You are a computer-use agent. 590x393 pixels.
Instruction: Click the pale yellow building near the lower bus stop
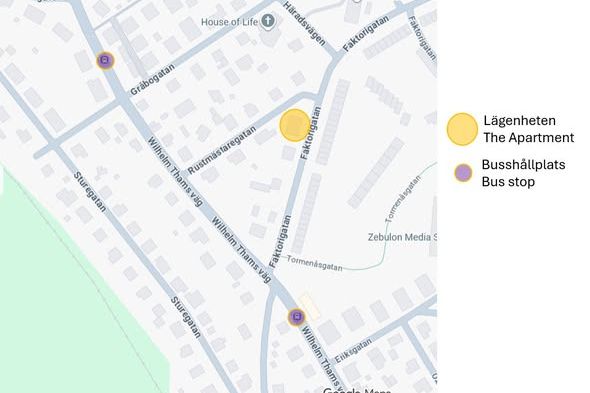[309, 306]
